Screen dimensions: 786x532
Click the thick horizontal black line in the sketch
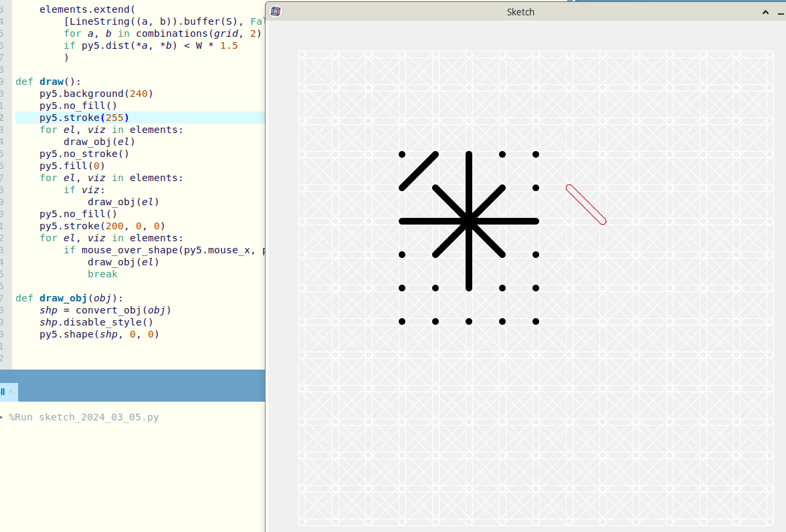(469, 221)
